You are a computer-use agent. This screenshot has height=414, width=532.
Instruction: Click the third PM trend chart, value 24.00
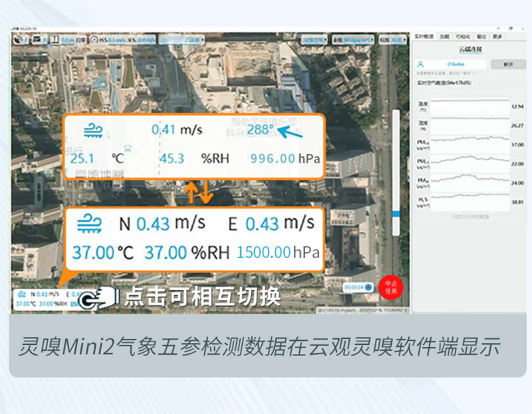tap(470, 183)
